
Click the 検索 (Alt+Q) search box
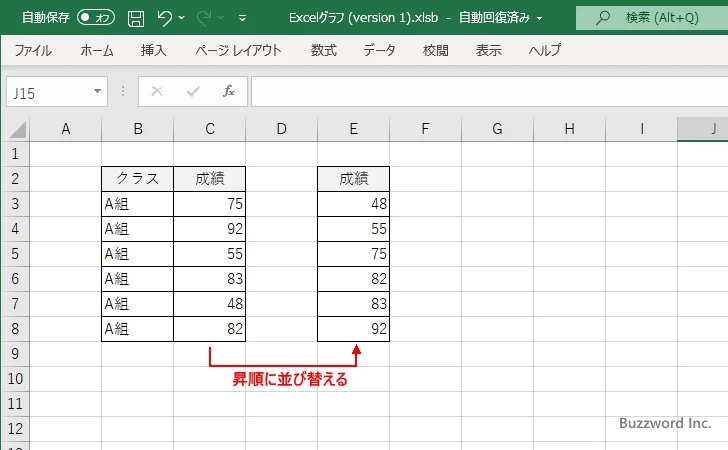(652, 18)
